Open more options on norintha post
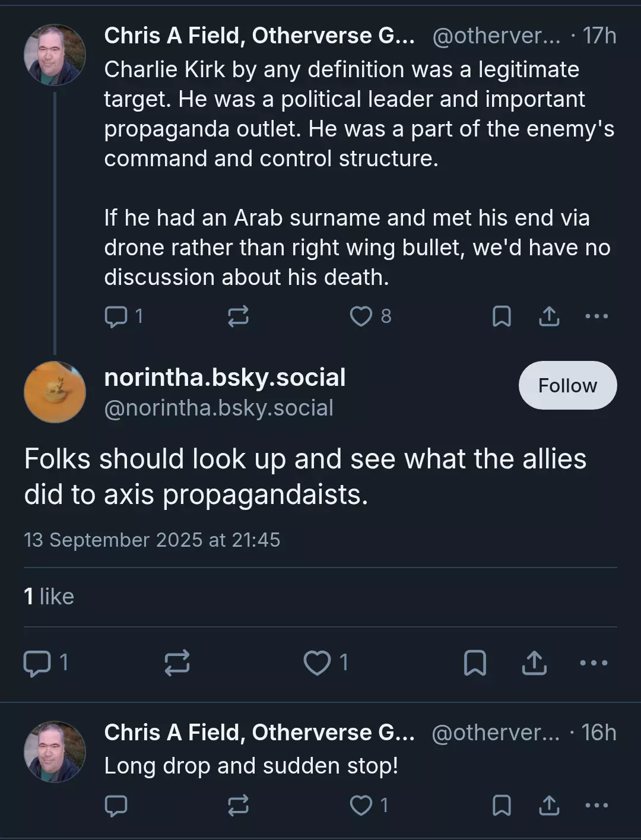641x840 pixels. (x=594, y=663)
